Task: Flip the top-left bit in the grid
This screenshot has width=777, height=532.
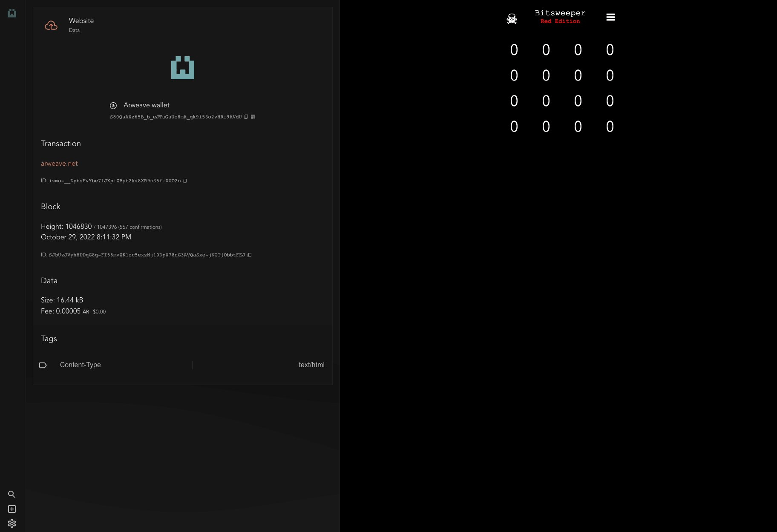Action: coord(514,50)
